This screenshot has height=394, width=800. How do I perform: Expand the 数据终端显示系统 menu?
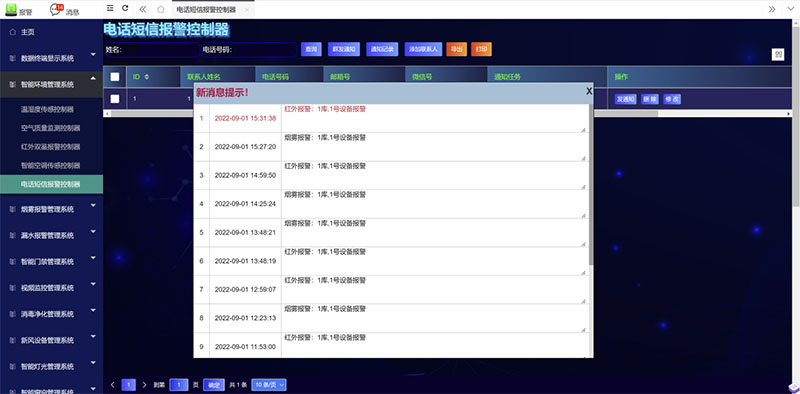tap(52, 58)
